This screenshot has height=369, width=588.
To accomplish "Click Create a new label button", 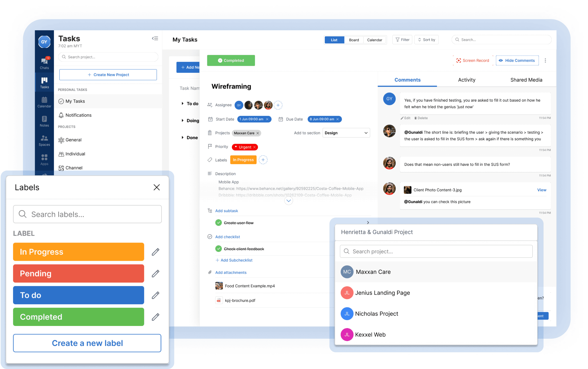I will [87, 343].
